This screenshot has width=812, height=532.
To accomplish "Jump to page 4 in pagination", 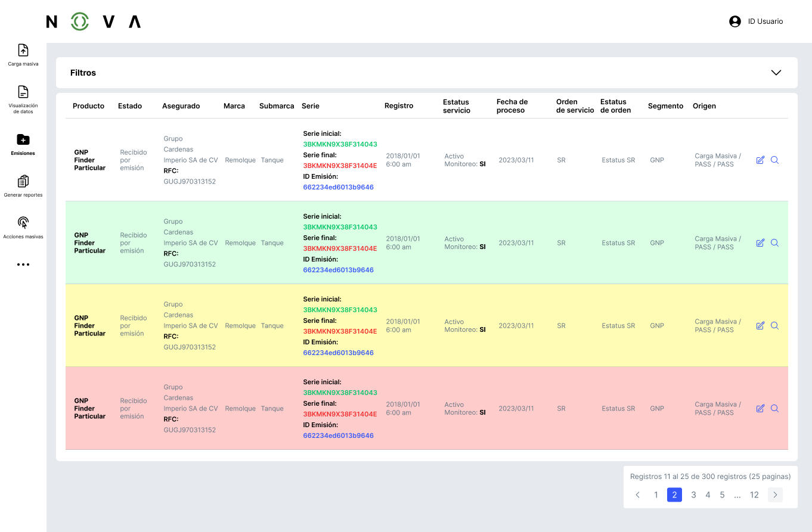I will coord(708,494).
